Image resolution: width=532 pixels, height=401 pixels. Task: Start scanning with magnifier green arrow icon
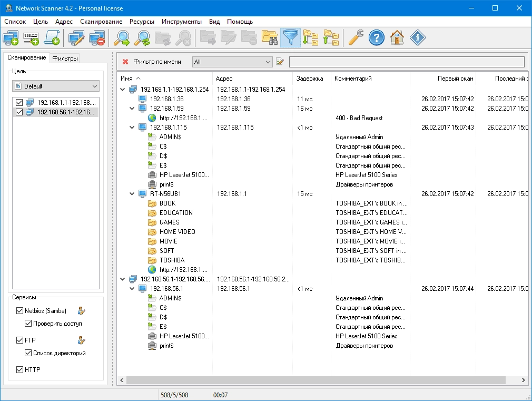point(121,38)
